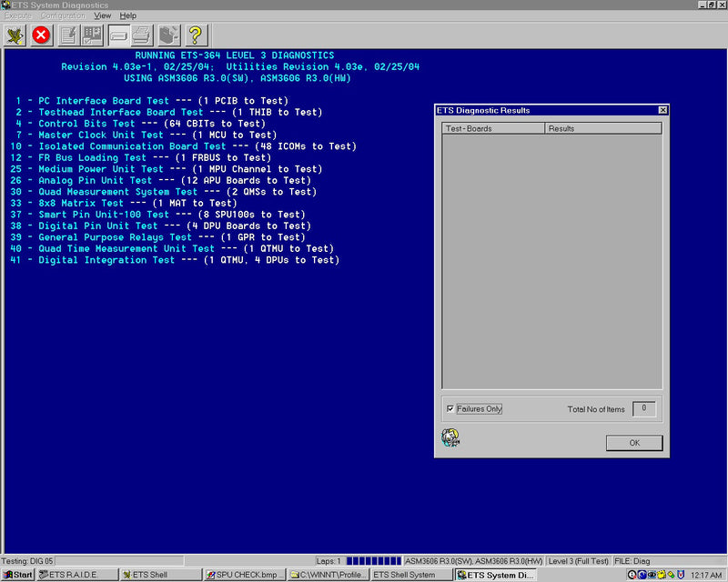Open the View menu
This screenshot has width=728, height=582.
[103, 15]
